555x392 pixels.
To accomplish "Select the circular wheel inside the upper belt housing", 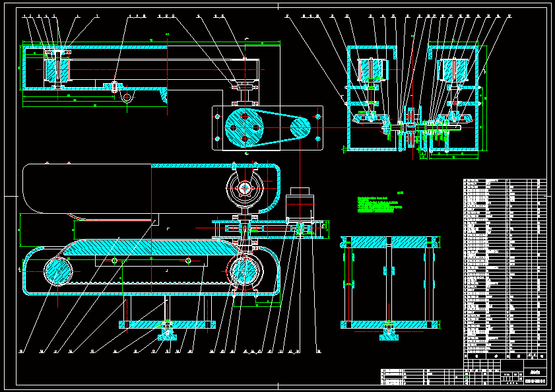I will (x=245, y=189).
